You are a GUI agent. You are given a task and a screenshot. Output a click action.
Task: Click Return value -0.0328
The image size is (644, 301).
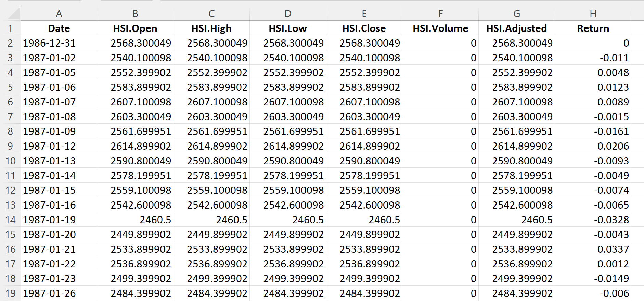click(x=593, y=220)
